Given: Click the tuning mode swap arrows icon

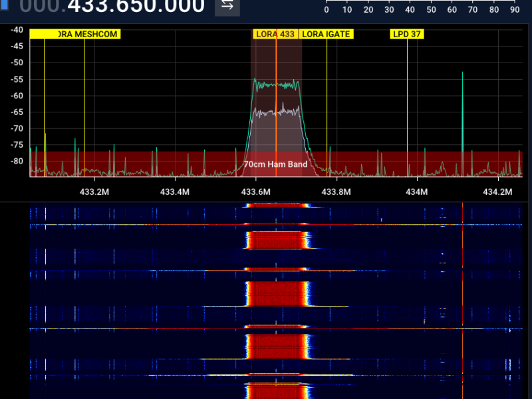Looking at the screenshot, I should [227, 6].
